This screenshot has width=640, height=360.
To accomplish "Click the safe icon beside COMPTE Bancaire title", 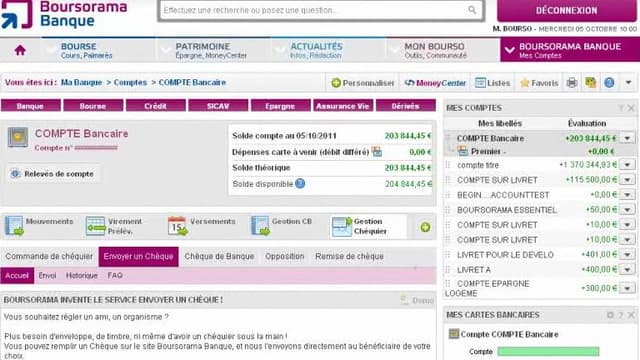I will pos(18,137).
